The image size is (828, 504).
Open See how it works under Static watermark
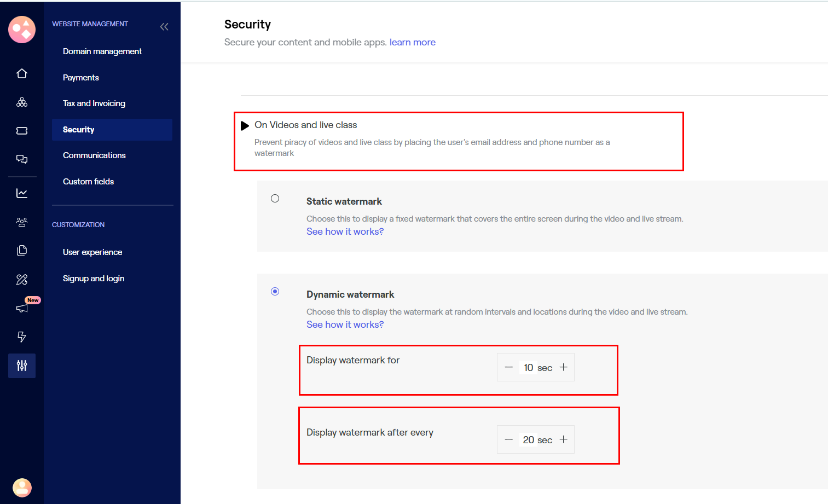(345, 231)
